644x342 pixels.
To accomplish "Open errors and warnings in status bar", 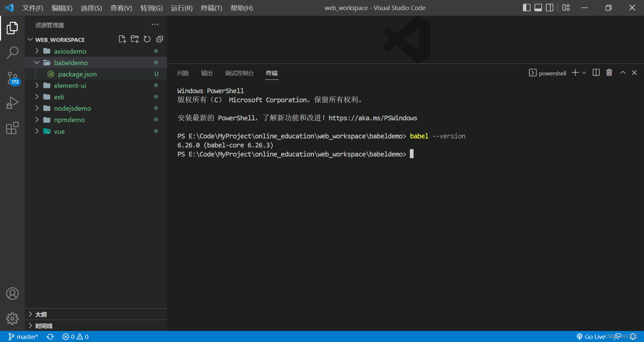I will [75, 337].
